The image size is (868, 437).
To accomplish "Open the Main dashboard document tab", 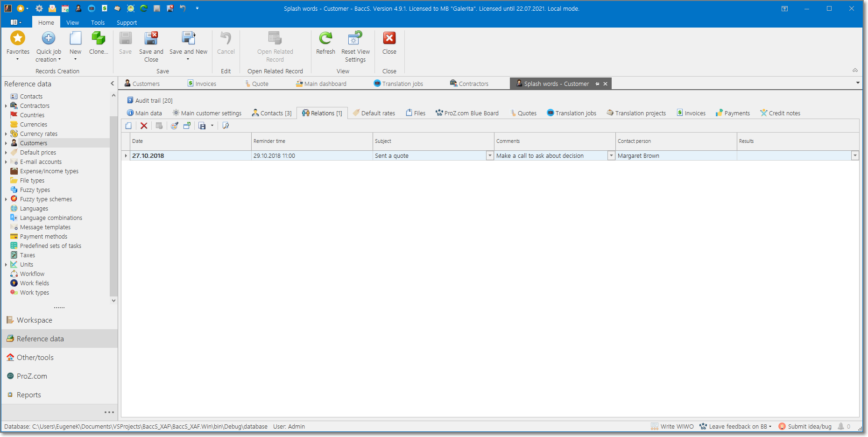I will click(x=321, y=84).
